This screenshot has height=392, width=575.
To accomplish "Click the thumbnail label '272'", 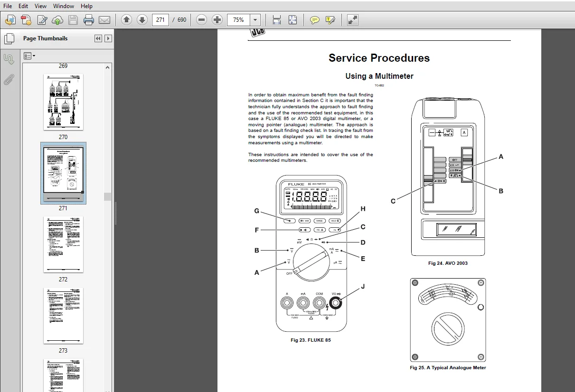I will tap(63, 280).
